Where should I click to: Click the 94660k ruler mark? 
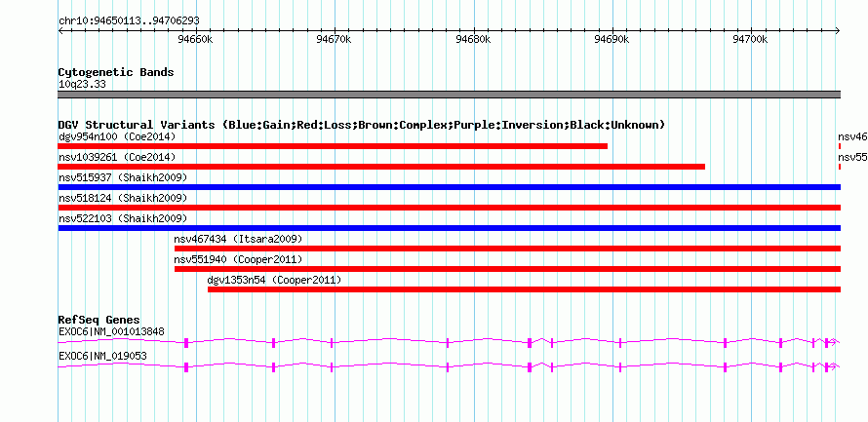click(196, 40)
